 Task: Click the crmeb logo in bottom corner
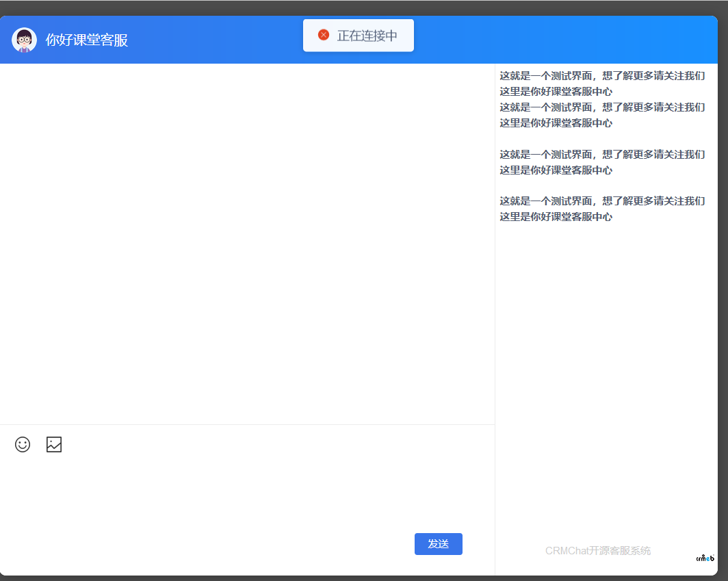(x=705, y=558)
